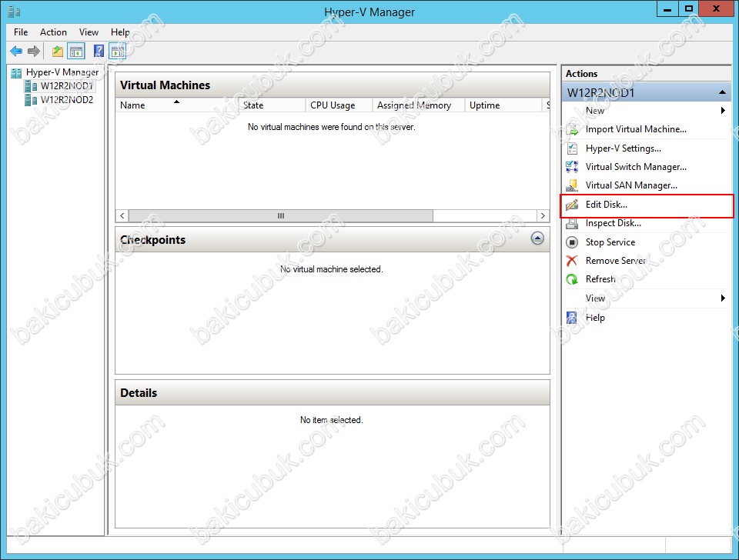Screen dimensions: 739x560
Task: Open Virtual SAN Manager... action
Action: [x=631, y=185]
